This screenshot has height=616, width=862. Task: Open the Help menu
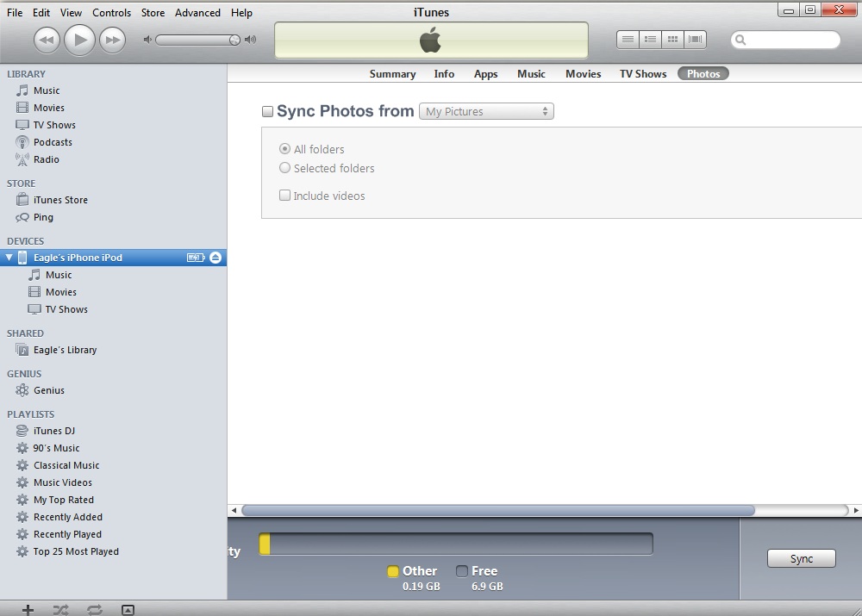(241, 13)
